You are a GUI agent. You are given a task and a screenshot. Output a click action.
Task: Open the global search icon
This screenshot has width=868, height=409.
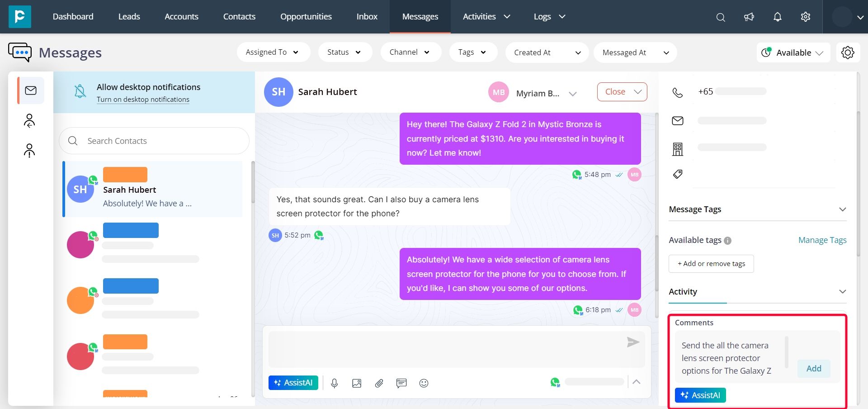(721, 17)
